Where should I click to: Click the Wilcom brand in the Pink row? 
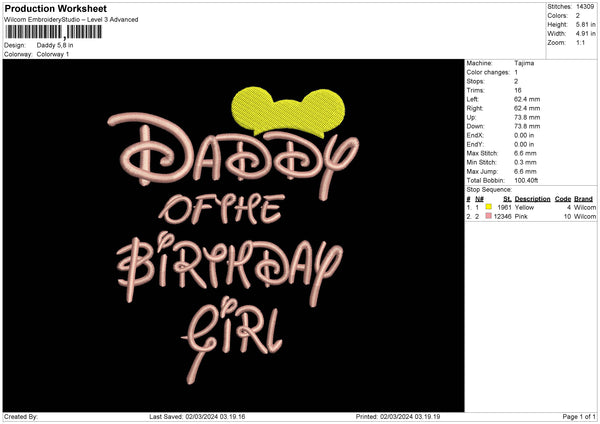point(585,217)
